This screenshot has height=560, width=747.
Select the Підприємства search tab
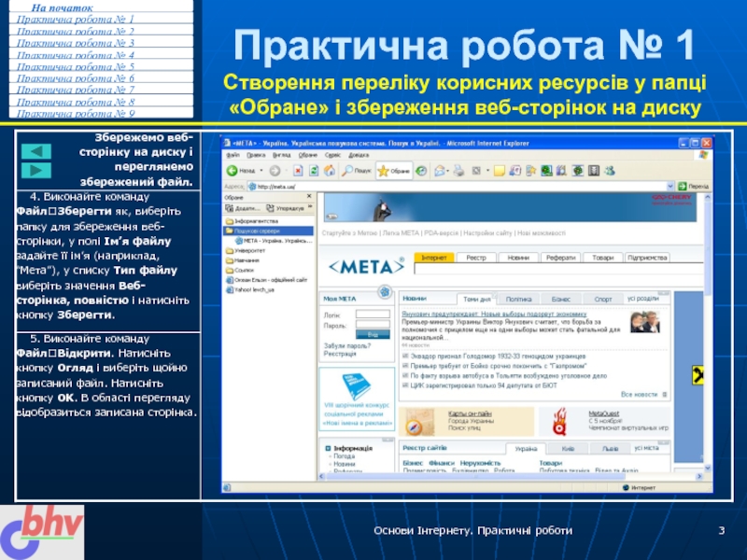coord(647,258)
